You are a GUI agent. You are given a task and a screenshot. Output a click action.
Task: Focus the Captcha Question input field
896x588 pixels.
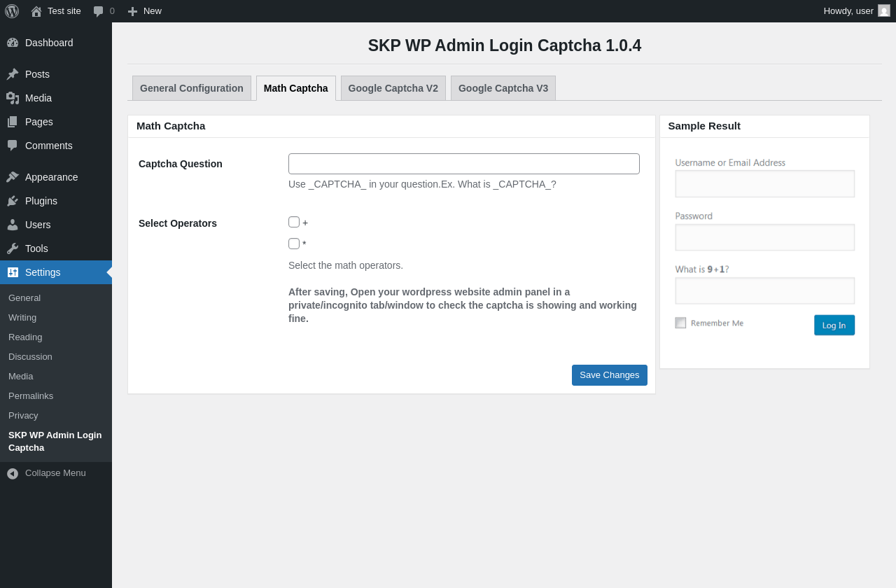click(464, 164)
